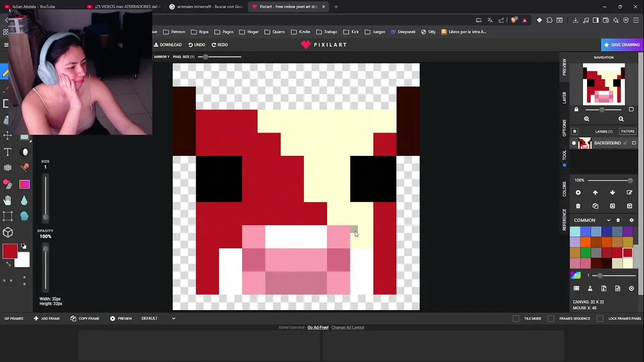Select the Move tool
This screenshot has height=362, width=644.
tap(8, 135)
